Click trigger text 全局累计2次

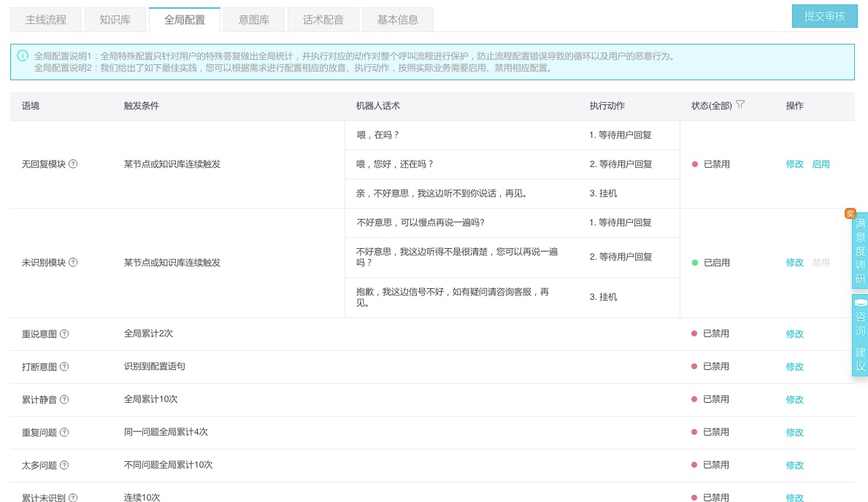click(148, 333)
